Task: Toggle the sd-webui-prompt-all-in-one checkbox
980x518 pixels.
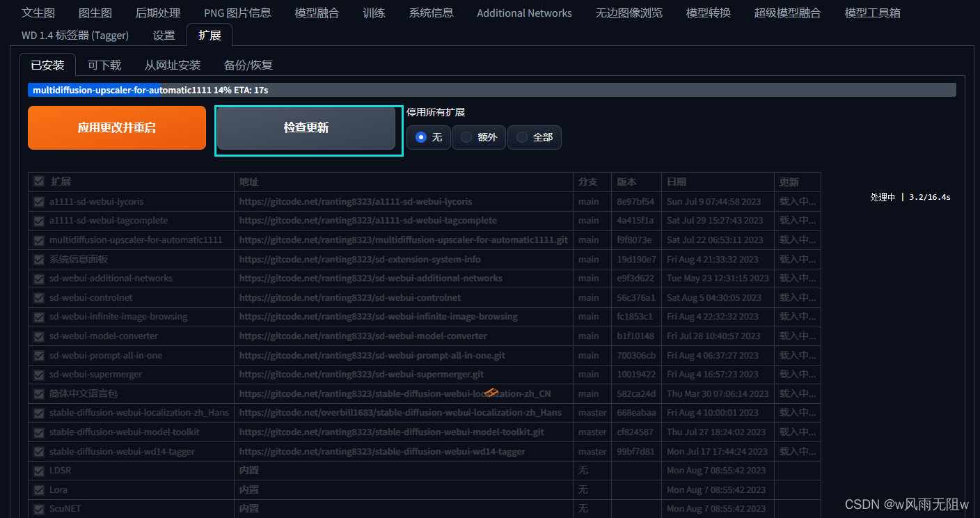Action: click(39, 355)
